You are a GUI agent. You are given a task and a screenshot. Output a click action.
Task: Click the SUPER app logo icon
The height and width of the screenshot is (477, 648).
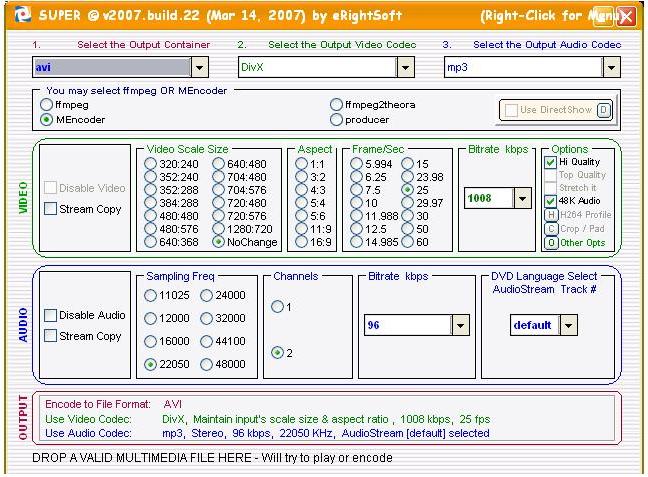[21, 15]
